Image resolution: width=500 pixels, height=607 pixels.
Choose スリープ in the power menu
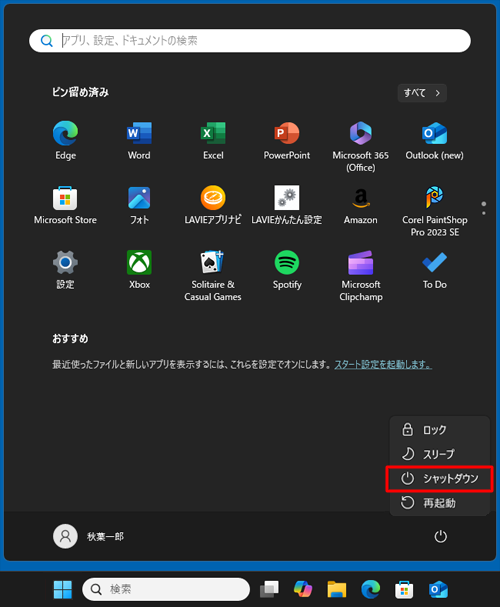tap(439, 454)
